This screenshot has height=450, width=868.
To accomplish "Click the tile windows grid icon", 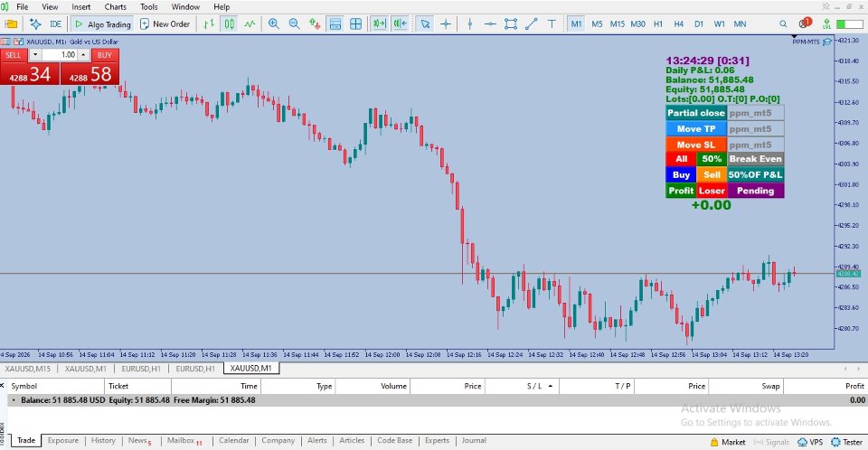I will [356, 23].
